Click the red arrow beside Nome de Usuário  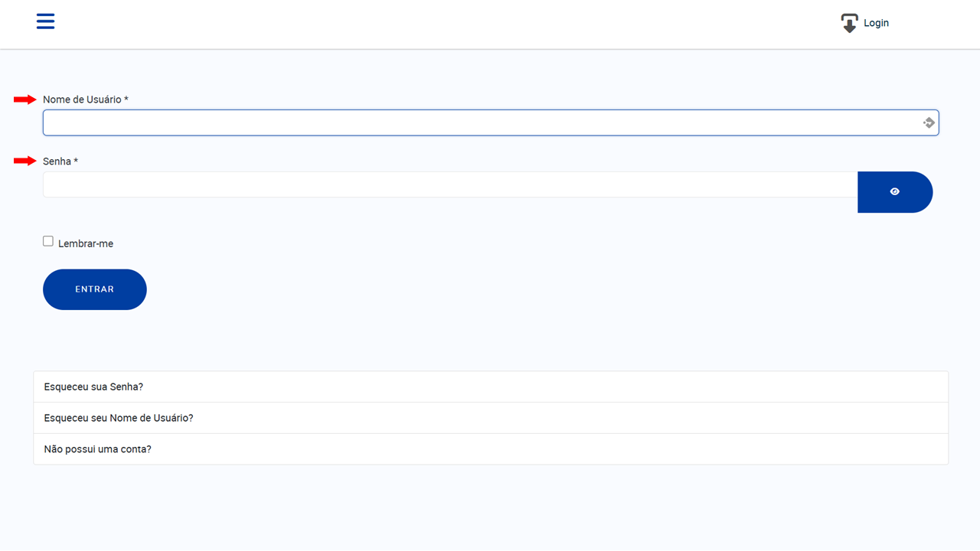point(25,99)
